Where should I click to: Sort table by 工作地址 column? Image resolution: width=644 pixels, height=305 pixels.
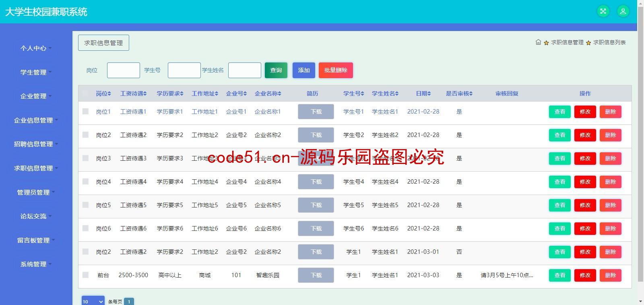click(x=205, y=93)
